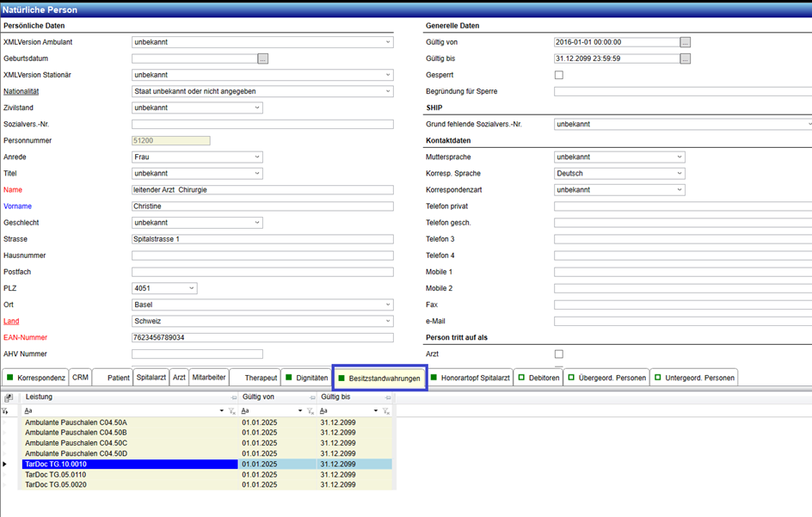The height and width of the screenshot is (517, 812).
Task: Open date picker for Geburtsdatum field
Action: [x=263, y=58]
